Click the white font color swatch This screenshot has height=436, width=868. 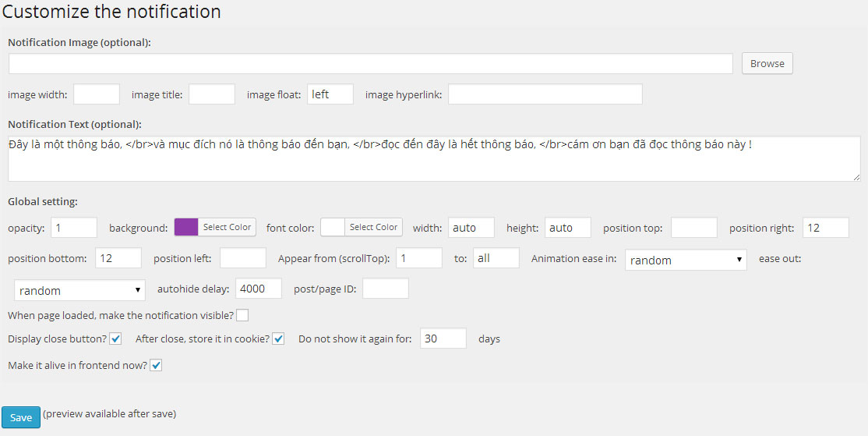coord(333,227)
